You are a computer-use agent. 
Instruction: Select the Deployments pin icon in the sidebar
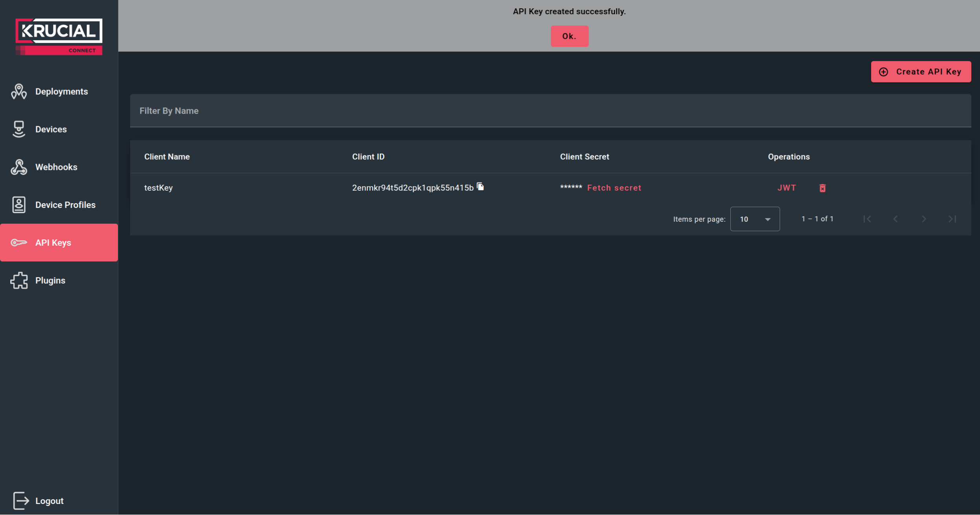click(18, 91)
